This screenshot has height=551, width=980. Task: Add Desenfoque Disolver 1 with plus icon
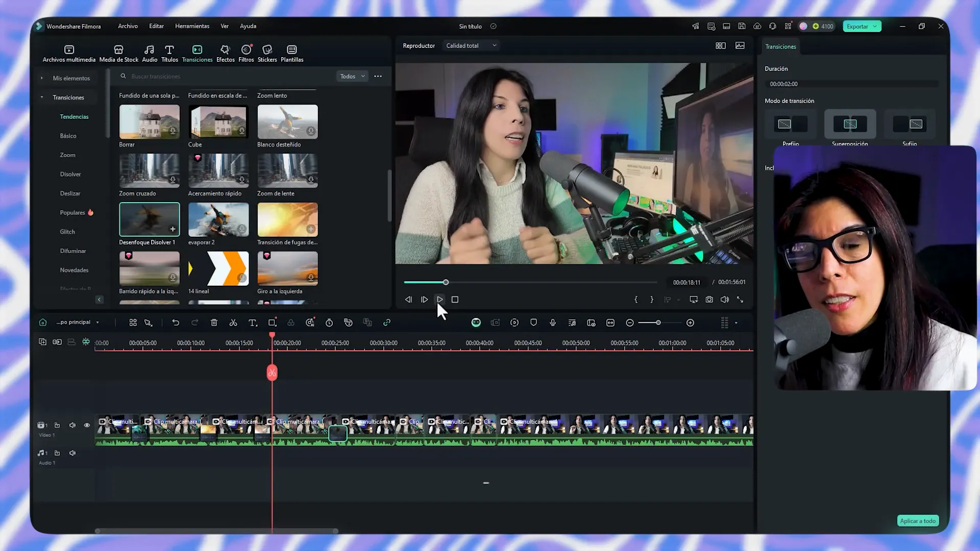click(173, 229)
